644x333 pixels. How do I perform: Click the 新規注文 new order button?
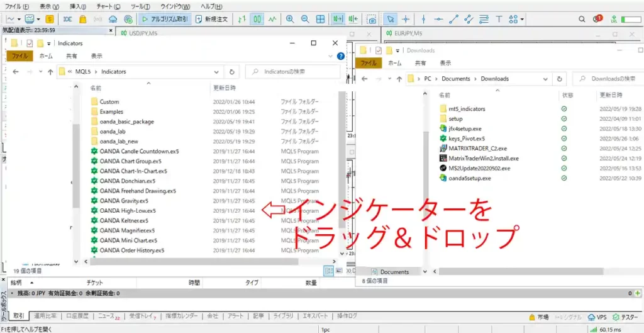pos(211,20)
